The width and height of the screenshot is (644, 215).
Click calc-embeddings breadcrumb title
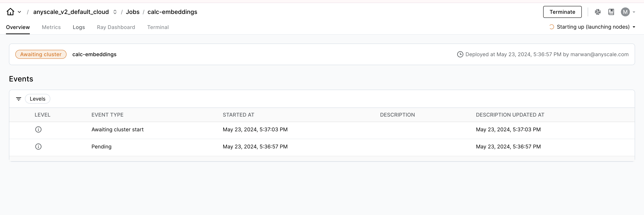click(172, 12)
